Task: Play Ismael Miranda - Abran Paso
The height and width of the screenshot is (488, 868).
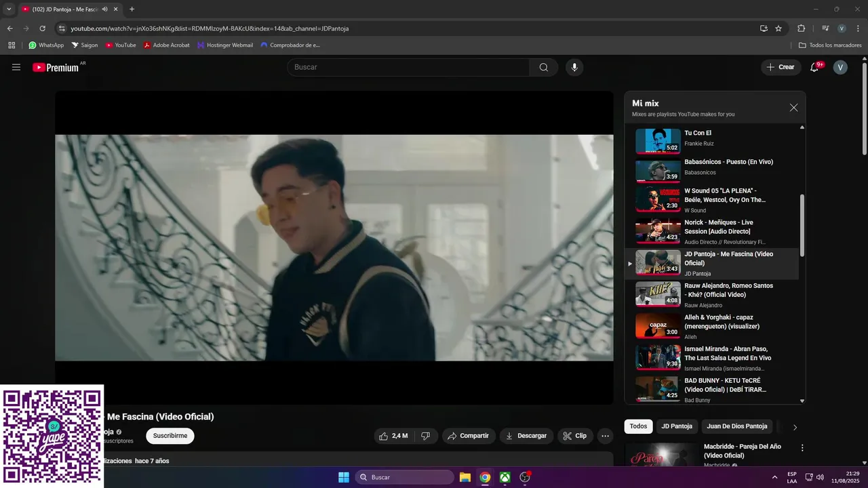Action: tap(712, 358)
